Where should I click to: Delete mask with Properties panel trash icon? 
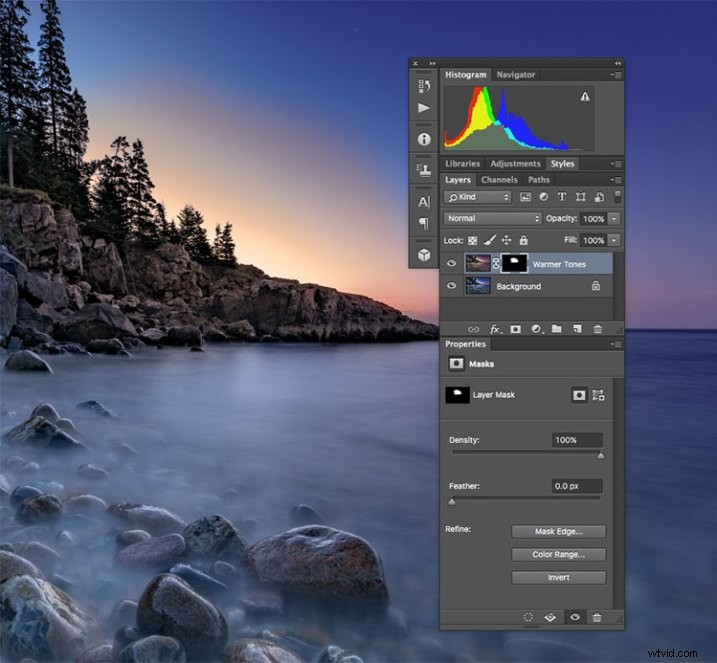click(x=597, y=617)
